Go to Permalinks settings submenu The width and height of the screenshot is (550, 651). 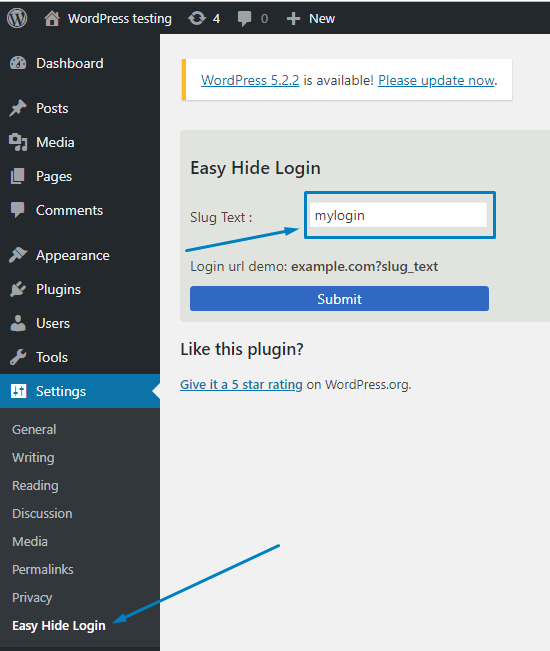pos(43,570)
